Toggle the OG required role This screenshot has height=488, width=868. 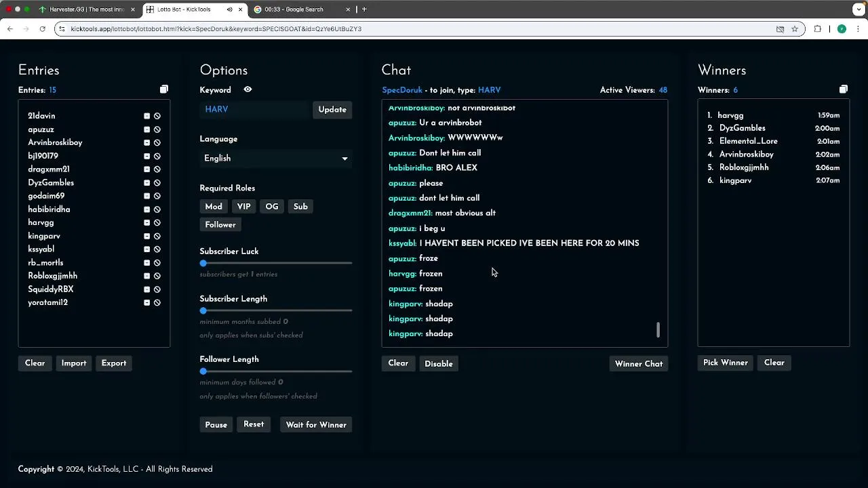pyautogui.click(x=272, y=207)
